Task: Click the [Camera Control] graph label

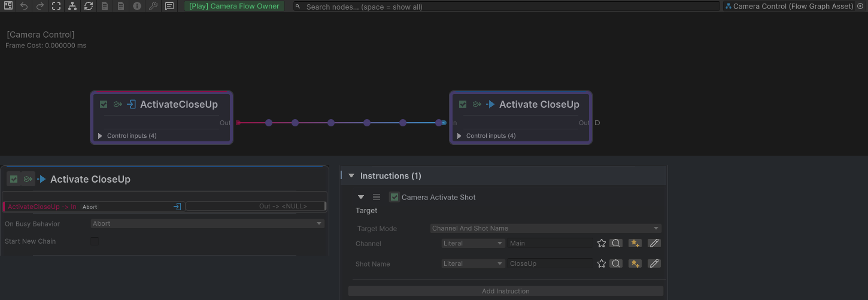Action: (x=41, y=35)
